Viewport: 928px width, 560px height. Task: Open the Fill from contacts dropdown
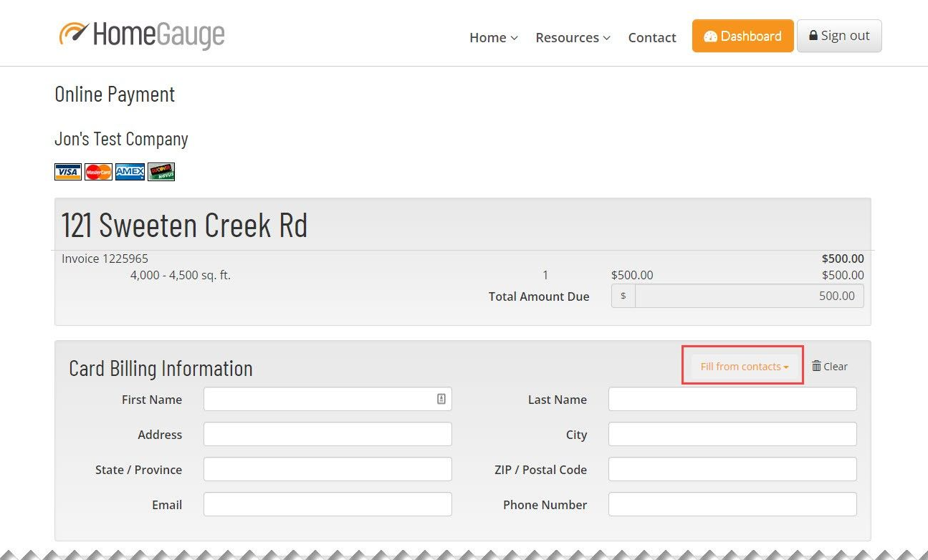744,367
